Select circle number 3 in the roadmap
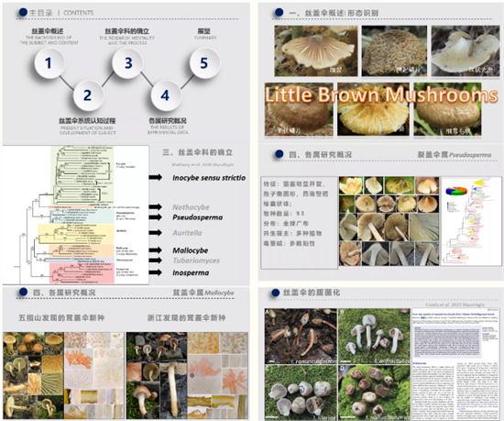The image size is (504, 421). pyautogui.click(x=128, y=62)
